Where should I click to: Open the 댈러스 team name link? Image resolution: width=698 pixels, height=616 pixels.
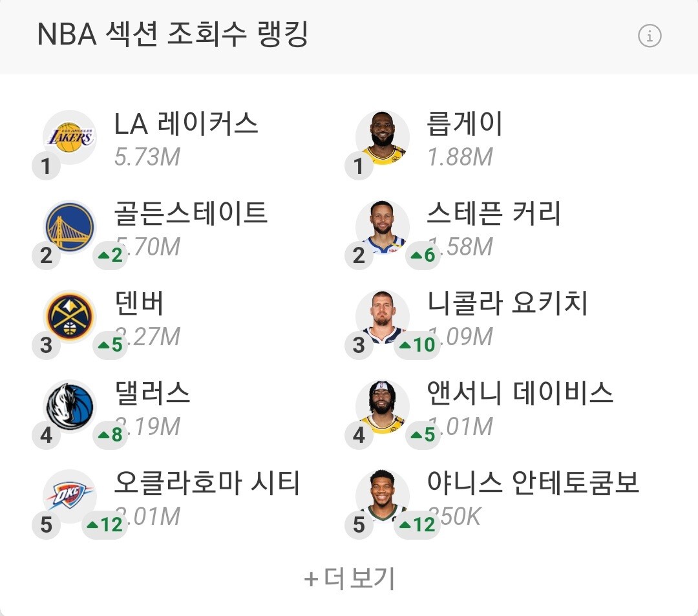152,393
